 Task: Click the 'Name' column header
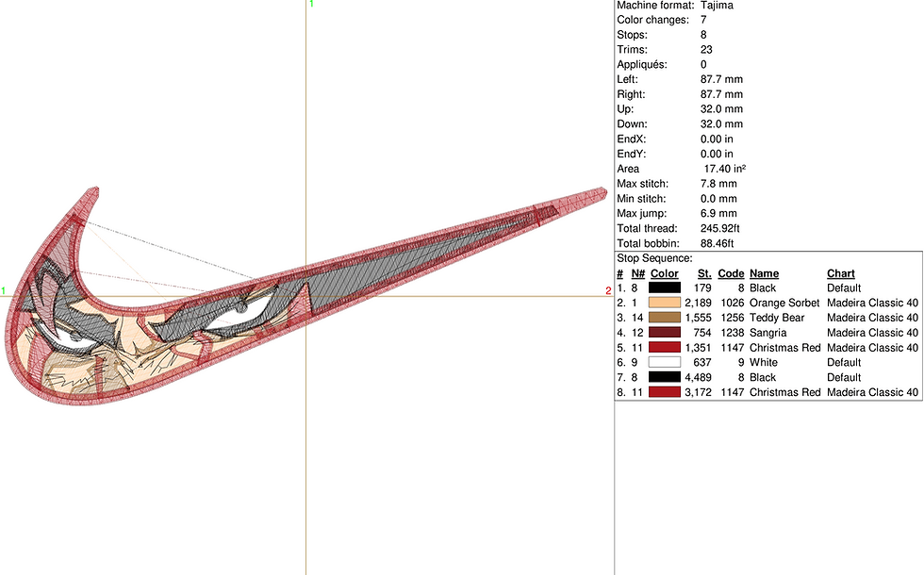(764, 273)
